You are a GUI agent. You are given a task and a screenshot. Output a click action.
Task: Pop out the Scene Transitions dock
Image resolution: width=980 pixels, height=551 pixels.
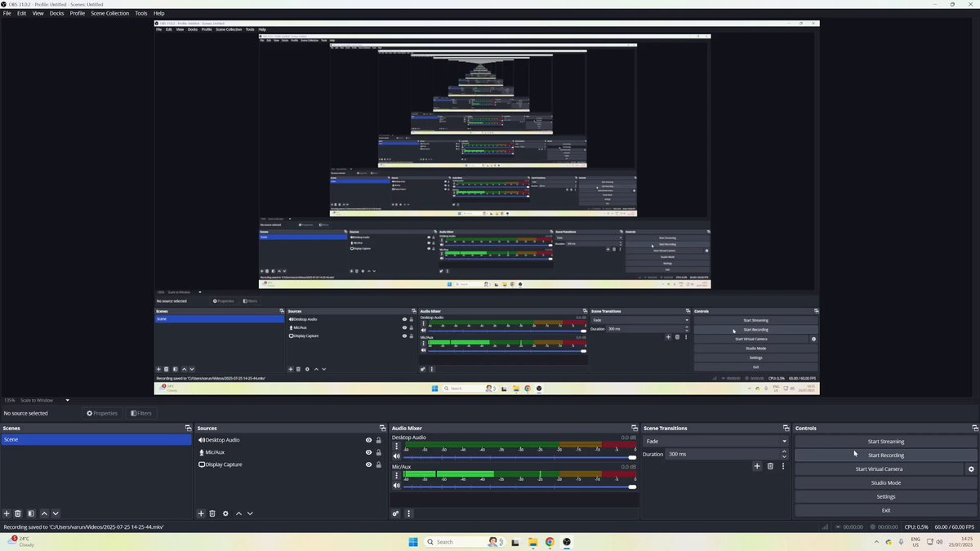(x=786, y=428)
